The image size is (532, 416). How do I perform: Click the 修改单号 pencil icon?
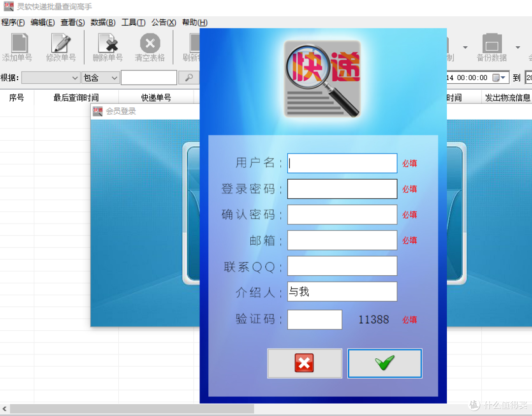61,47
